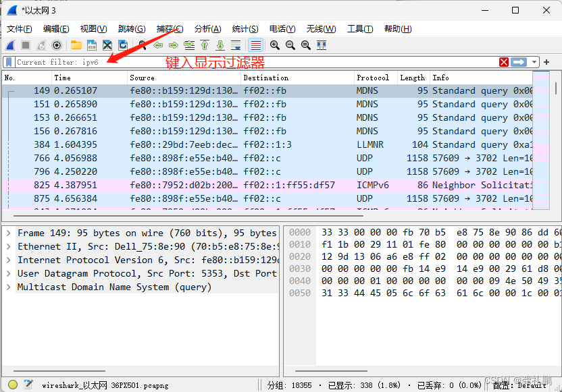This screenshot has height=392, width=562.
Task: Click into the display filter input field
Action: point(256,62)
